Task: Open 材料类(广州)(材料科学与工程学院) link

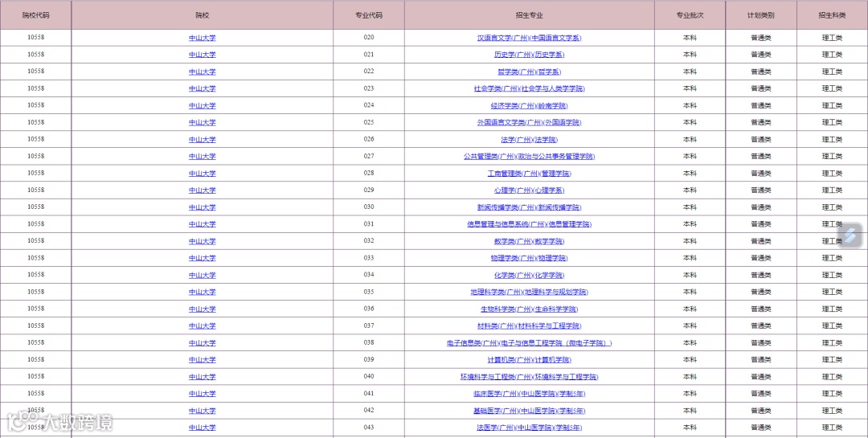Action: 529,325
